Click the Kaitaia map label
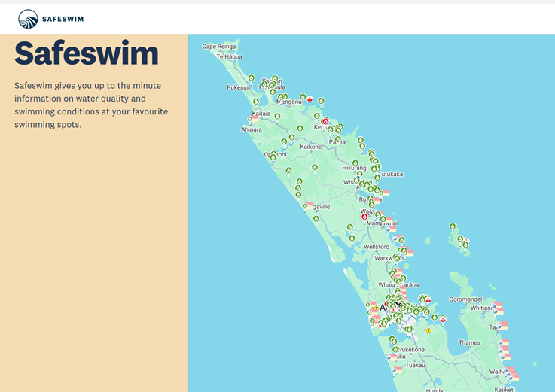Image resolution: width=555 pixels, height=392 pixels. (261, 114)
